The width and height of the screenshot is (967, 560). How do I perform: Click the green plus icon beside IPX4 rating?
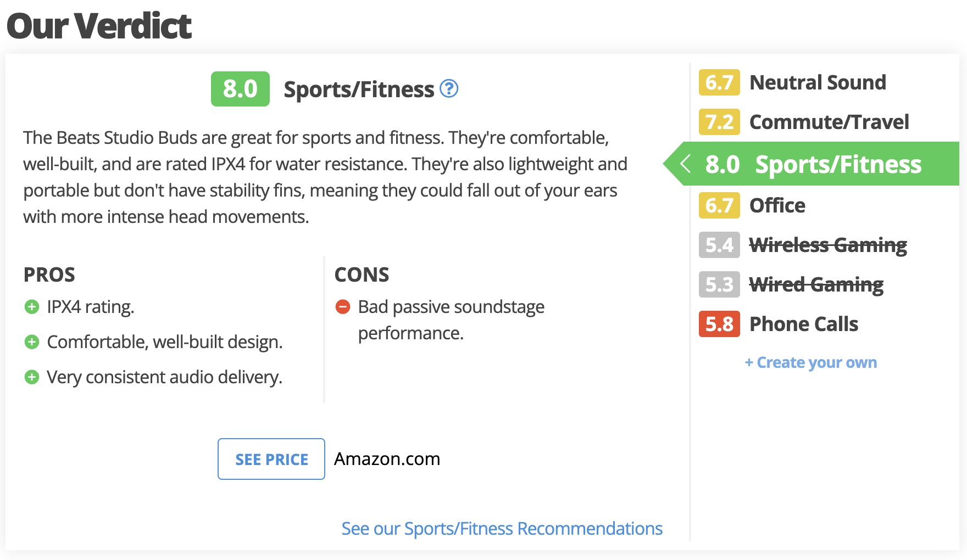(x=32, y=307)
